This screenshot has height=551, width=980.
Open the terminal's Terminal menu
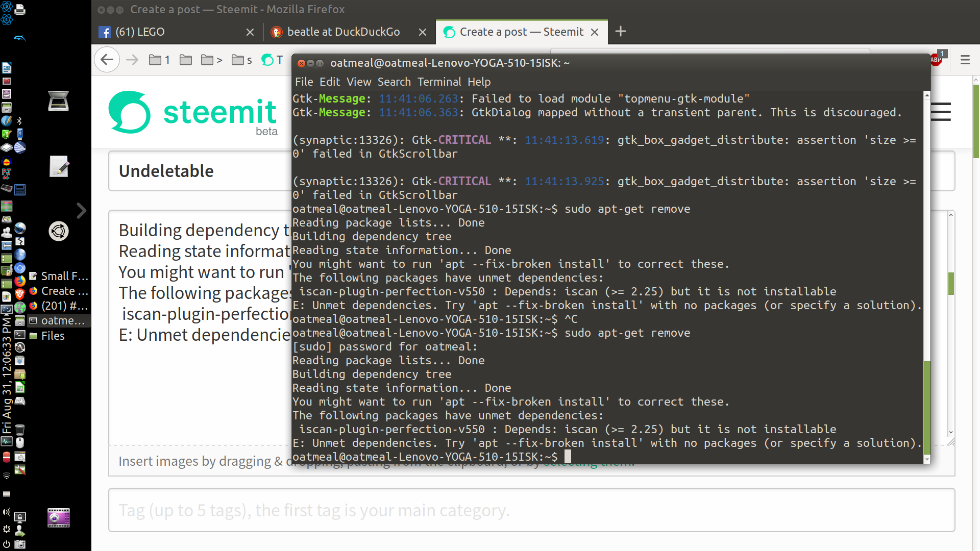click(439, 82)
